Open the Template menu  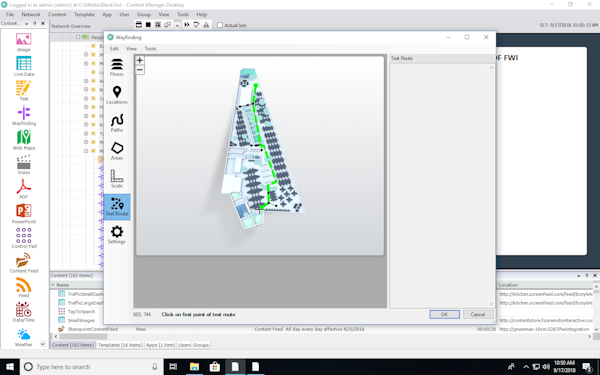click(x=84, y=15)
